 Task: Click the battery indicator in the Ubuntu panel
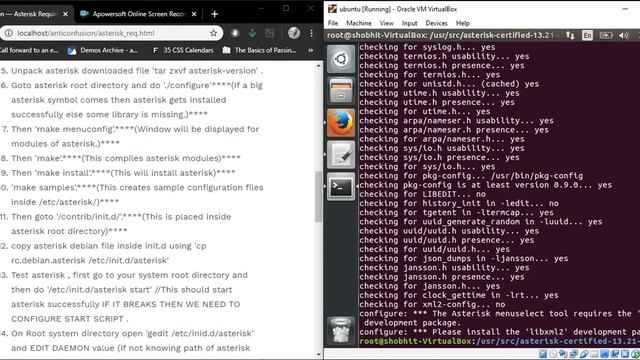click(606, 36)
